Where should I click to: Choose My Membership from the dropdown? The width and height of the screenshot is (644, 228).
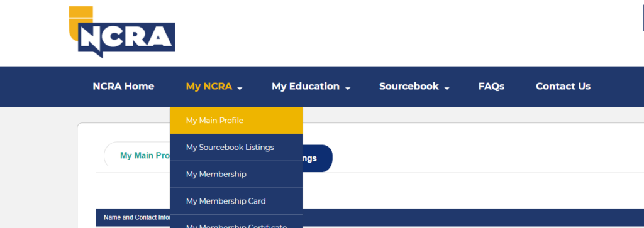point(236,174)
